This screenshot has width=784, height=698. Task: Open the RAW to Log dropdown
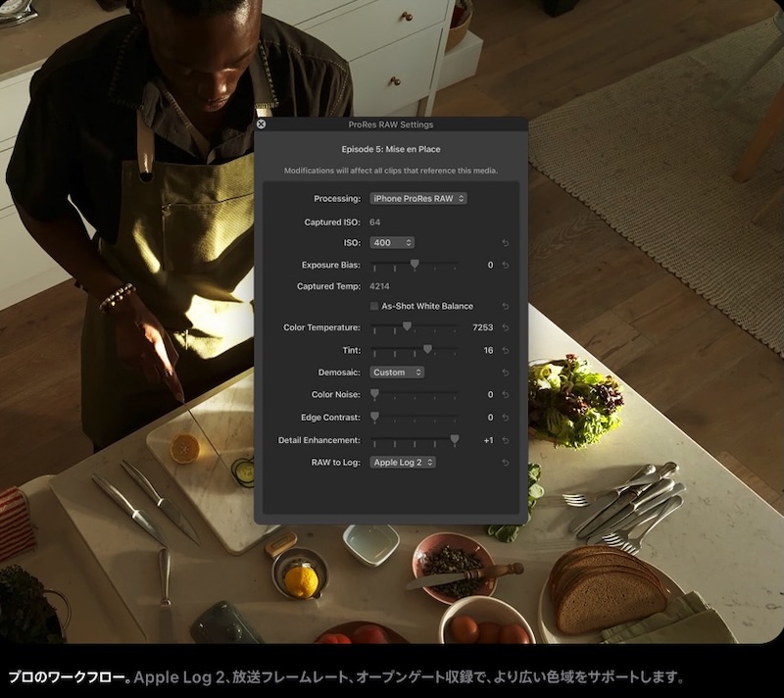pyautogui.click(x=403, y=463)
